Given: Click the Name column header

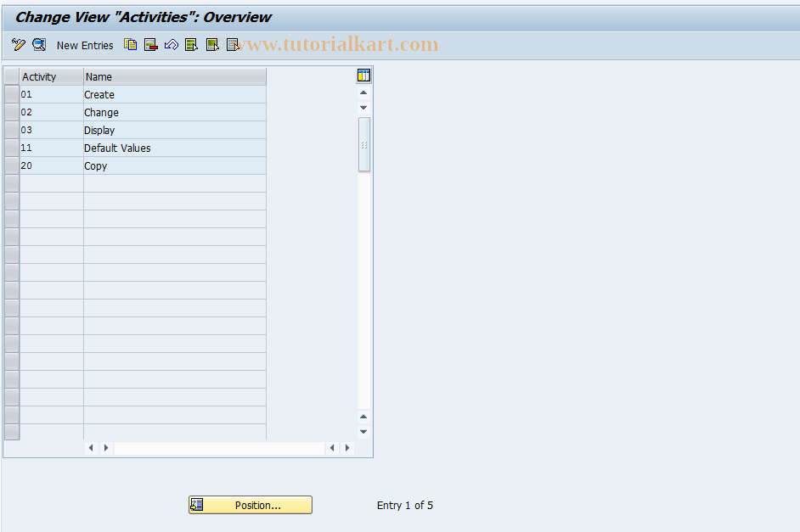Looking at the screenshot, I should (175, 76).
